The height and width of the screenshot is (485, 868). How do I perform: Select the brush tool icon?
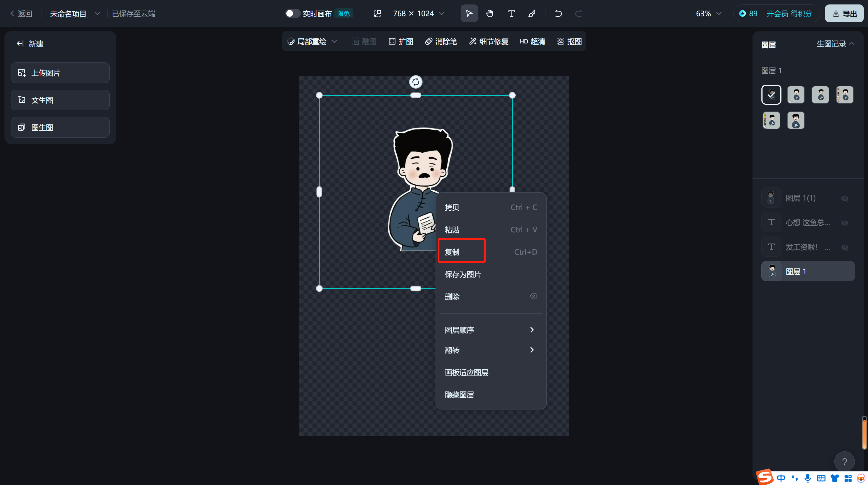(x=532, y=13)
